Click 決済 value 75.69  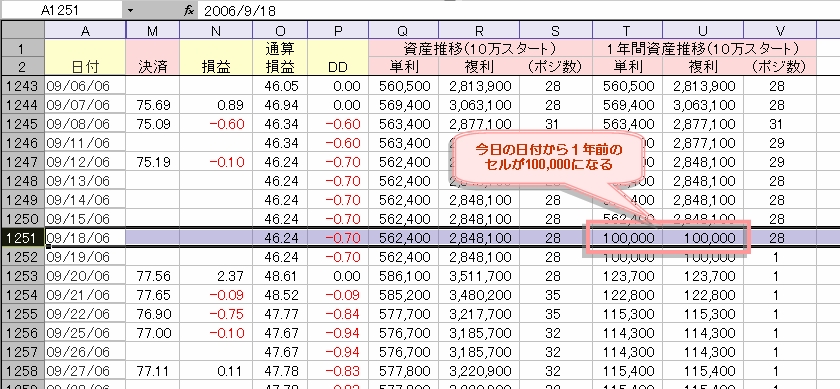pyautogui.click(x=153, y=105)
